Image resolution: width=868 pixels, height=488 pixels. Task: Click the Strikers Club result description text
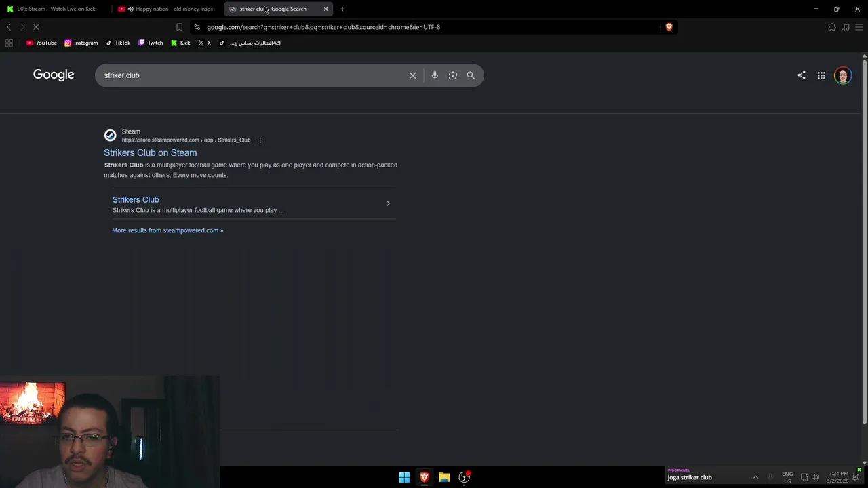pos(251,170)
